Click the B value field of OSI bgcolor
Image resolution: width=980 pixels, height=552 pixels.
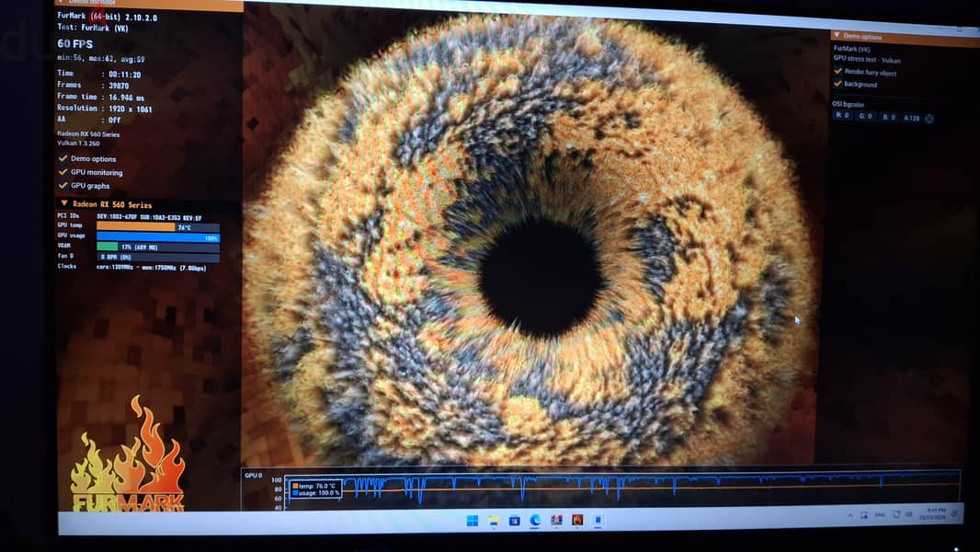[889, 117]
